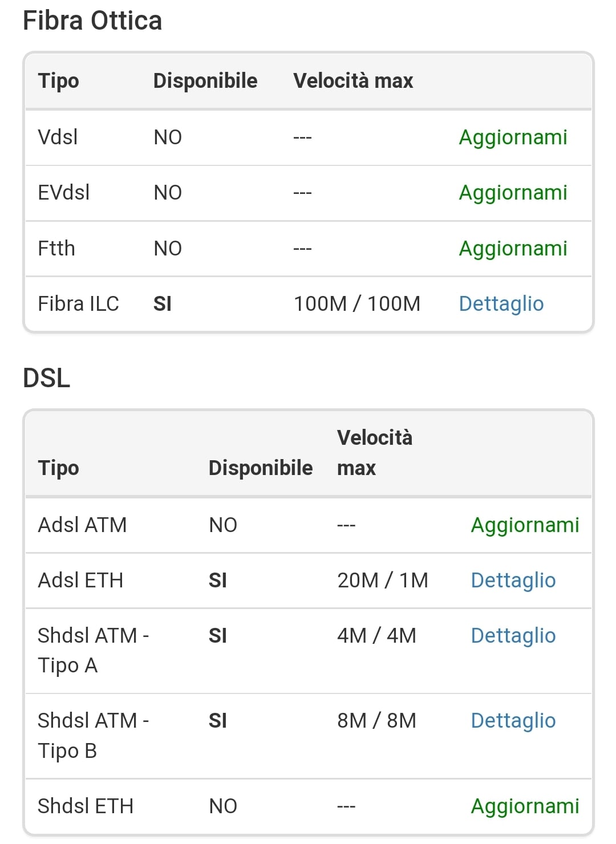Viewport: 616px width, 844px height.
Task: Click the DSL section heading
Action: [x=47, y=378]
